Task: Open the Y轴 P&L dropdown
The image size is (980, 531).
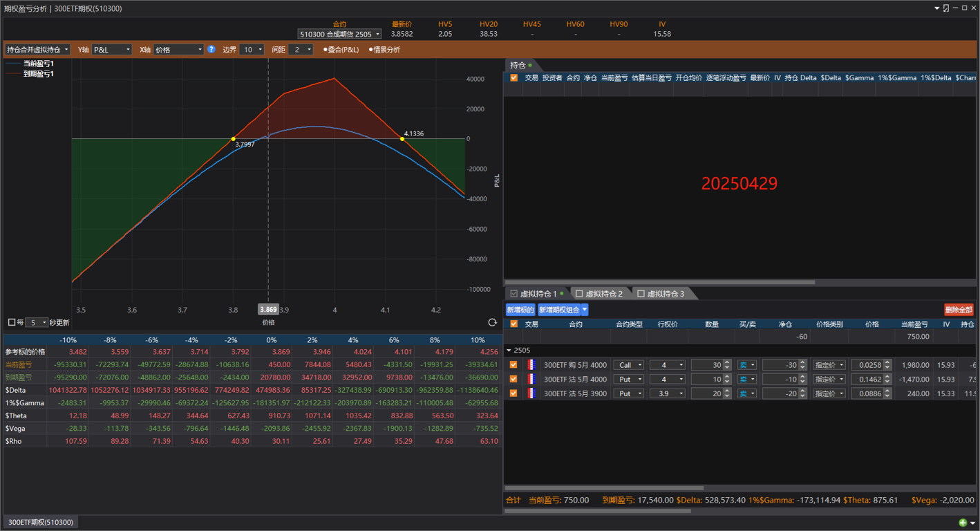Action: (111, 50)
